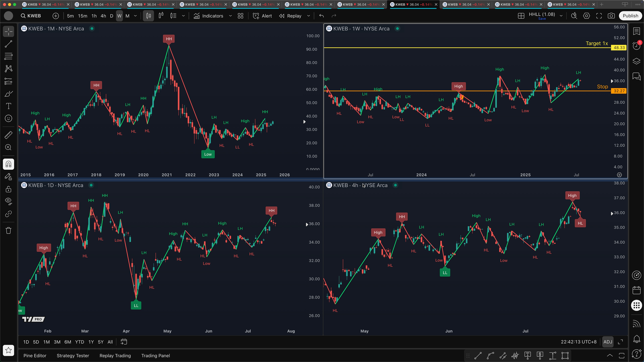The image size is (644, 362).
Task: Open chart settings hexagon icon
Action: click(x=586, y=16)
